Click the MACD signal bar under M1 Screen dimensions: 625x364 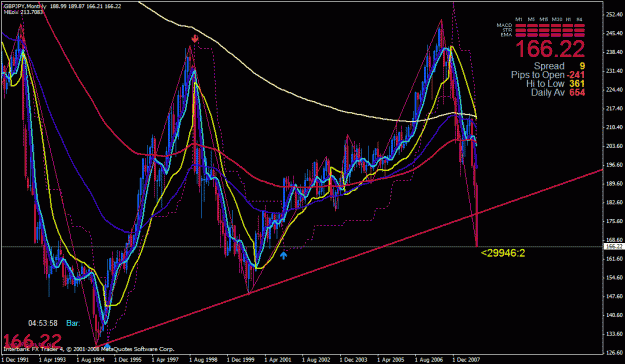point(521,26)
